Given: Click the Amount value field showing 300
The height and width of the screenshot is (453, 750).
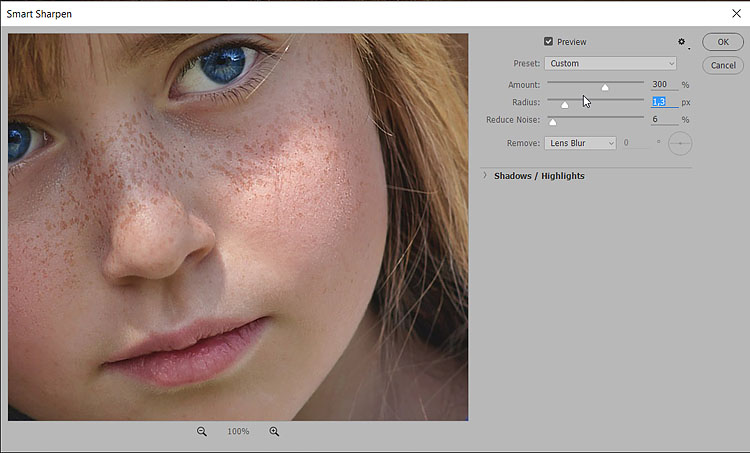Looking at the screenshot, I should (x=663, y=85).
